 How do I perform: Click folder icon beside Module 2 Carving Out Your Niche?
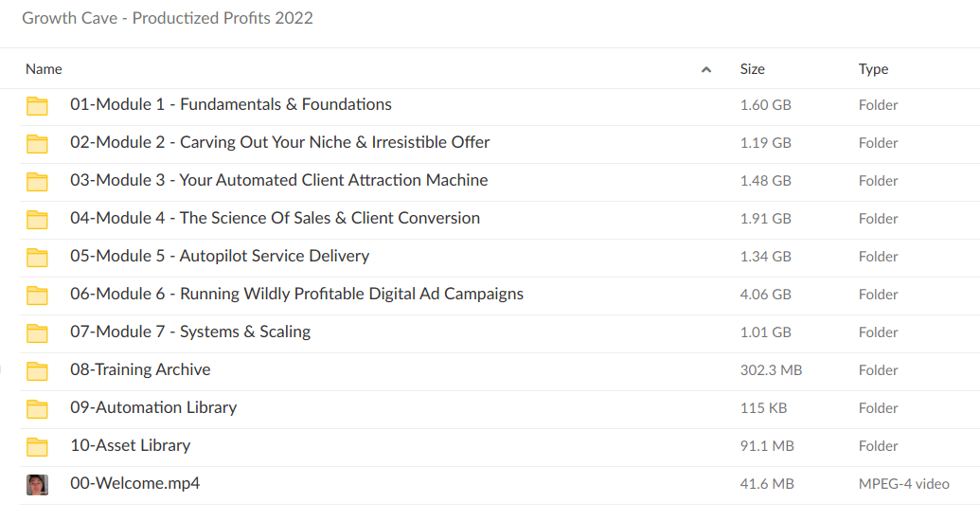point(37,143)
